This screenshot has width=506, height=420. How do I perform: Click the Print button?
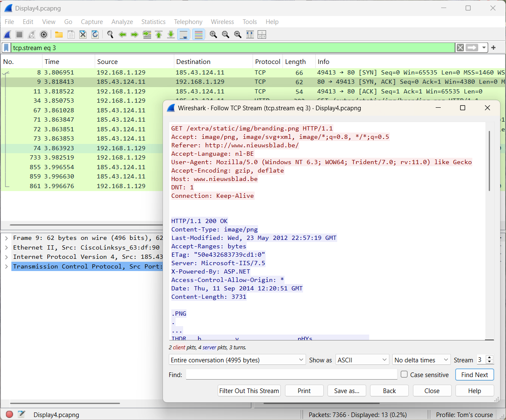tap(304, 391)
